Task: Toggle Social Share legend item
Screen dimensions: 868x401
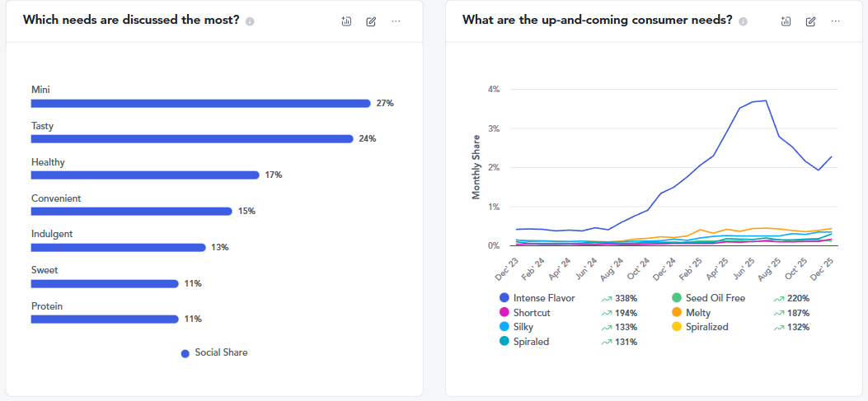Action: pyautogui.click(x=220, y=352)
